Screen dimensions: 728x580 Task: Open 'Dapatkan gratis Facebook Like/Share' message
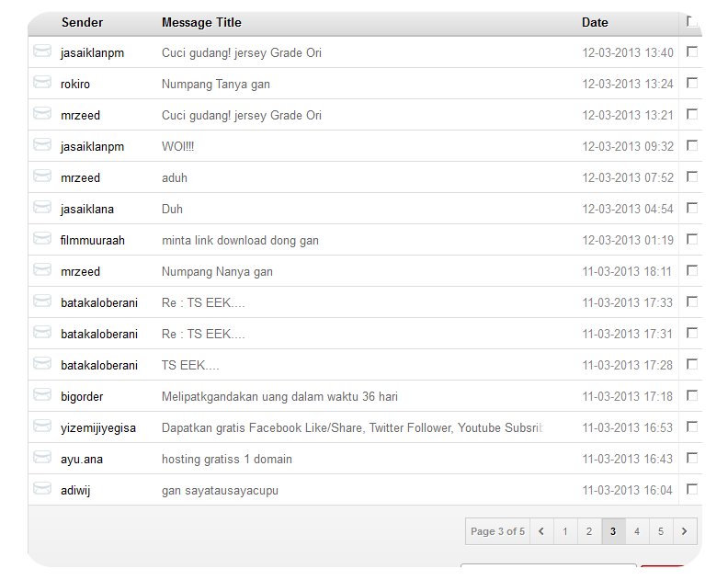click(x=352, y=427)
